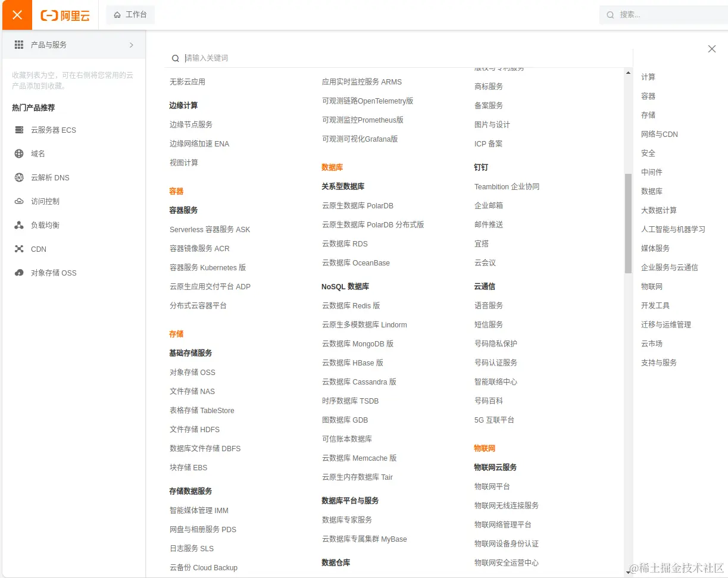Viewport: 728px width, 578px height.
Task: Select 支持与服务 in category index
Action: click(659, 363)
